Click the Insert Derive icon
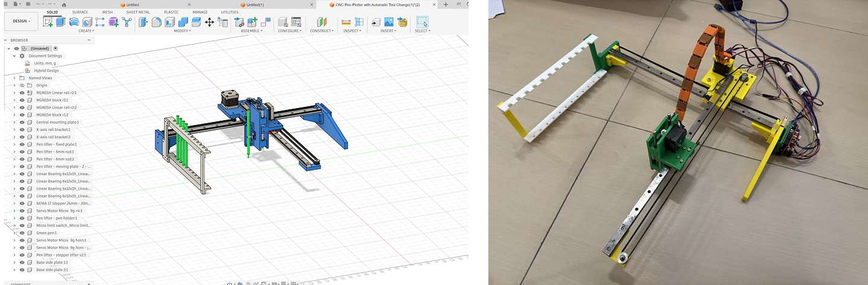Image resolution: width=868 pixels, height=285 pixels. [375, 22]
